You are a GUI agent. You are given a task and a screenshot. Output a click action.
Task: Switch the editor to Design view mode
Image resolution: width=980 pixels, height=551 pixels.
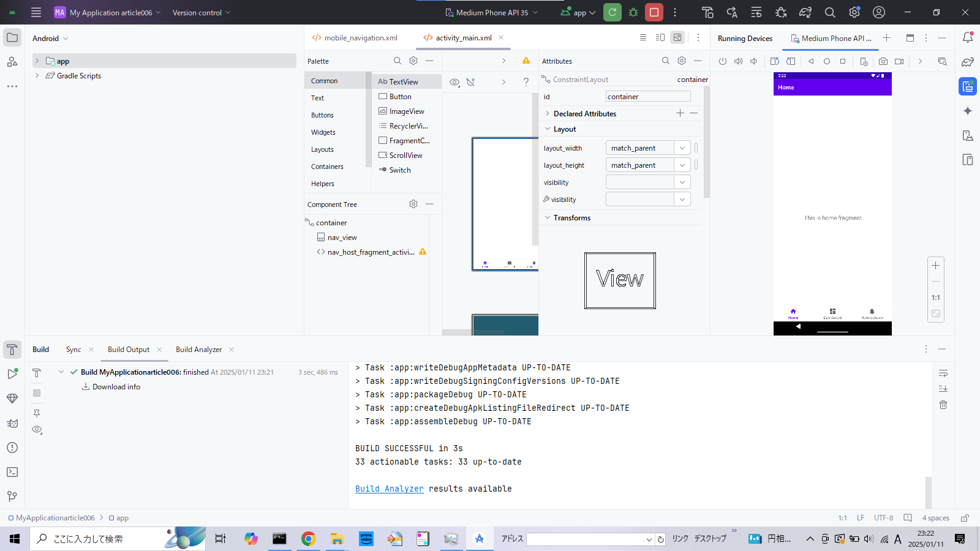point(677,37)
